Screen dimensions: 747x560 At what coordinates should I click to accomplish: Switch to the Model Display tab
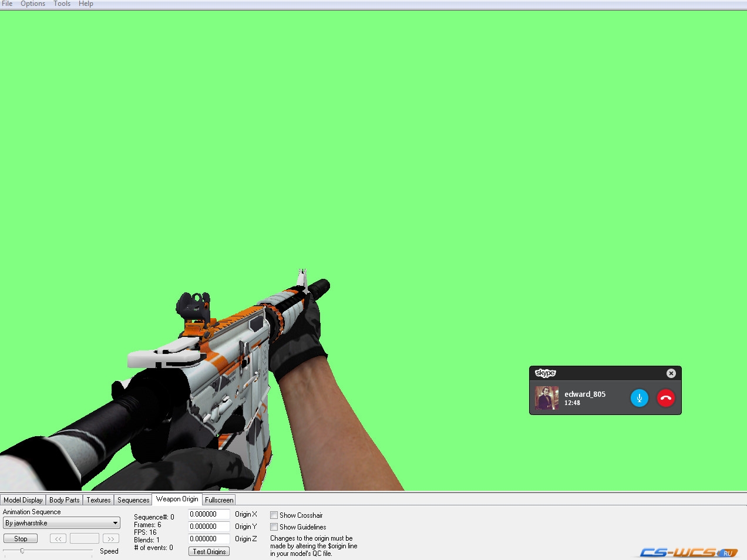point(23,500)
